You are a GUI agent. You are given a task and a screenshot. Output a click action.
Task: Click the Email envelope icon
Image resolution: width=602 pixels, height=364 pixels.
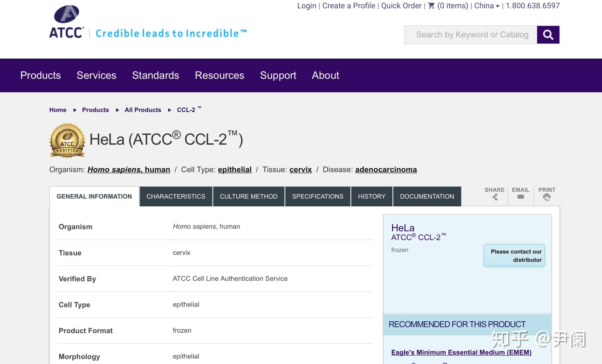click(x=521, y=197)
